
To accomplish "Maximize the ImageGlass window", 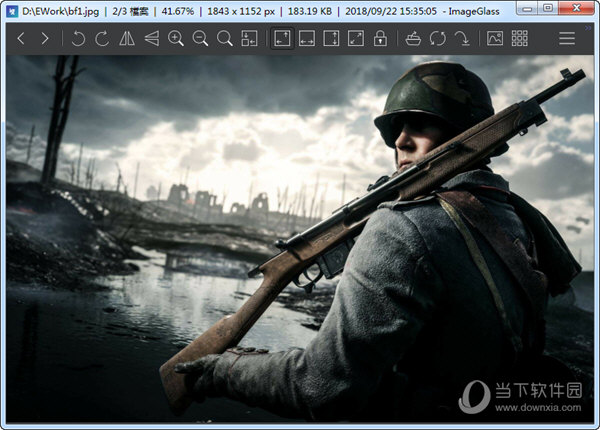I will point(548,8).
